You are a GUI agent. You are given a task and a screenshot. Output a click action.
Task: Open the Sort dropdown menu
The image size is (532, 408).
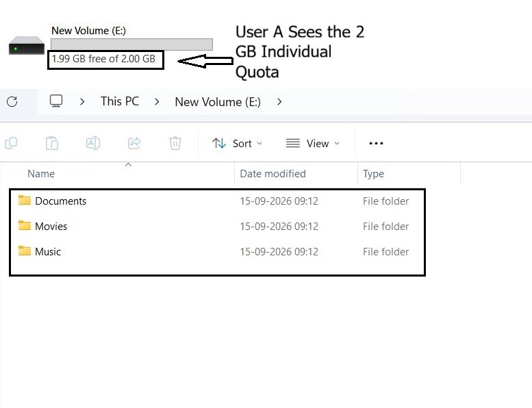coord(237,144)
